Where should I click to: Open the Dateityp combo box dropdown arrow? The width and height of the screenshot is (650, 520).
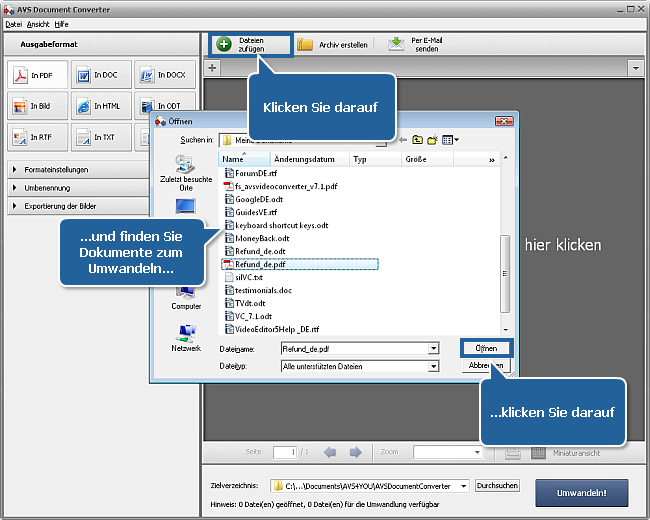click(x=433, y=366)
